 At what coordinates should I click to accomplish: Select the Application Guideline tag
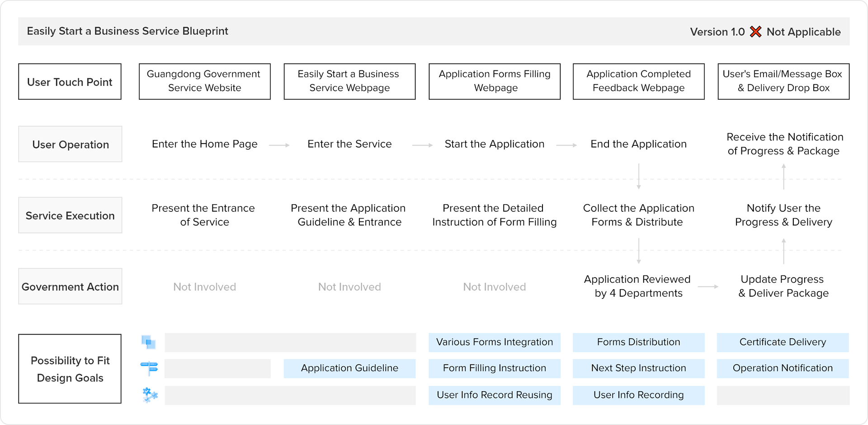(349, 369)
